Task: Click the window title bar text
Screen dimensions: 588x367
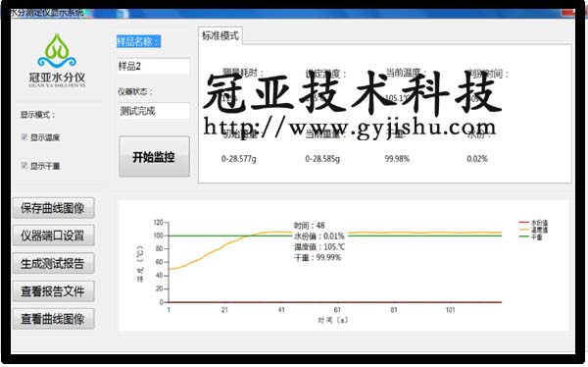Action: [48, 13]
